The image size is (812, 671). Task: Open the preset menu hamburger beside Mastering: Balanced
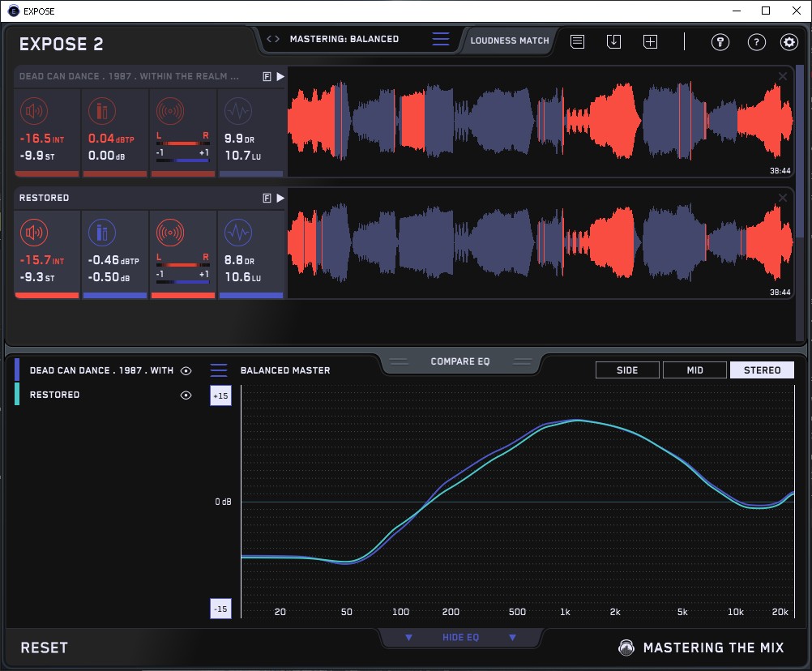point(441,39)
